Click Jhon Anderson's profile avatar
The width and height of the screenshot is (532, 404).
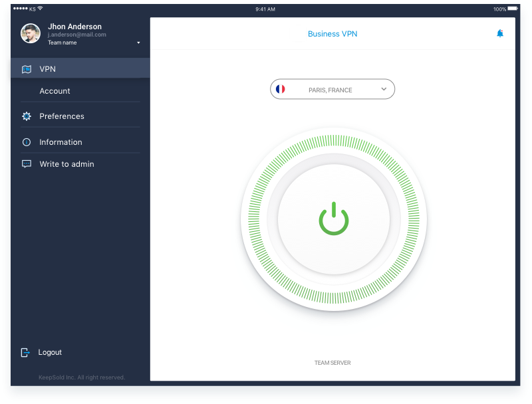(x=31, y=33)
